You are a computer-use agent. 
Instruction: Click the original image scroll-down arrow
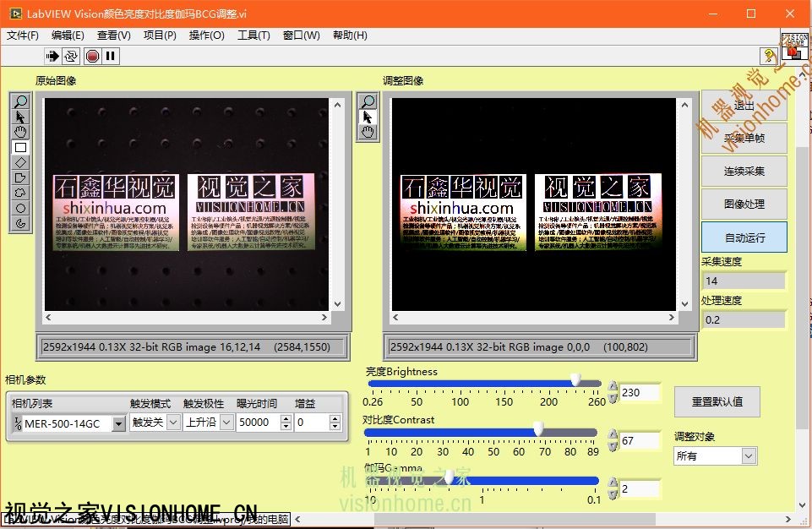338,304
